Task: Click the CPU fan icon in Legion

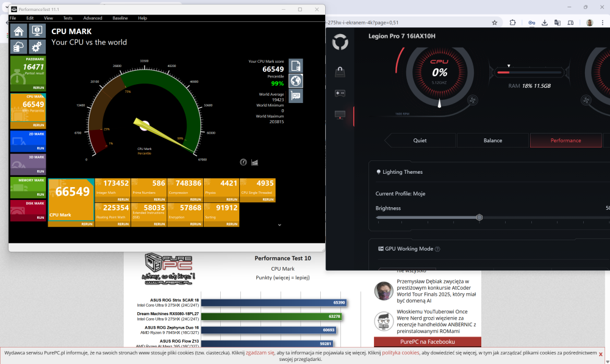Action: point(472,99)
